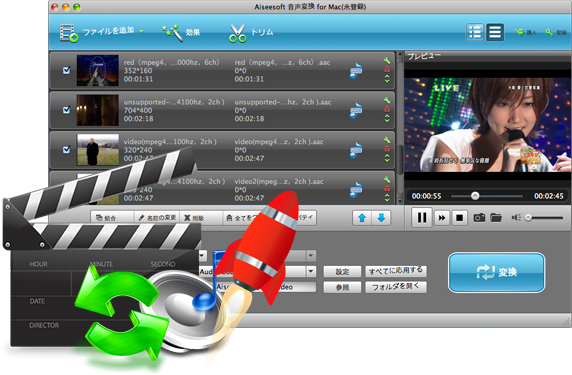
Task: Switch to compact list view icon
Action: (x=495, y=32)
